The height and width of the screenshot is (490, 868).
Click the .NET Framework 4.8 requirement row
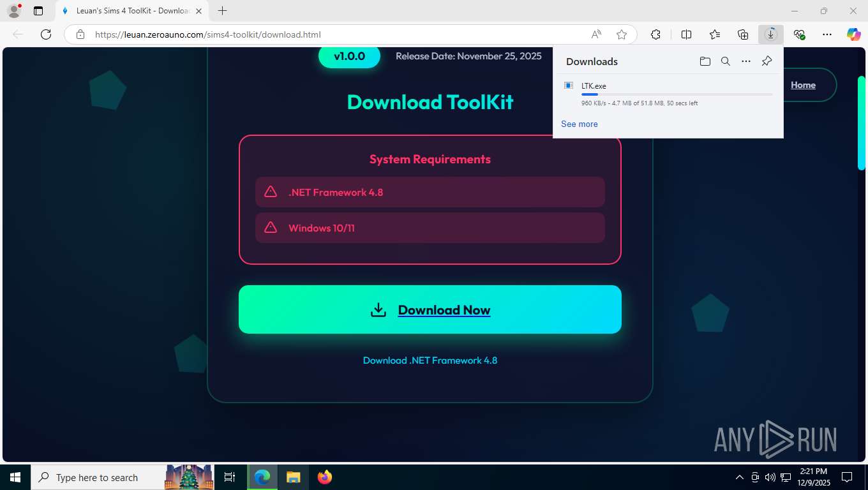[x=430, y=192]
